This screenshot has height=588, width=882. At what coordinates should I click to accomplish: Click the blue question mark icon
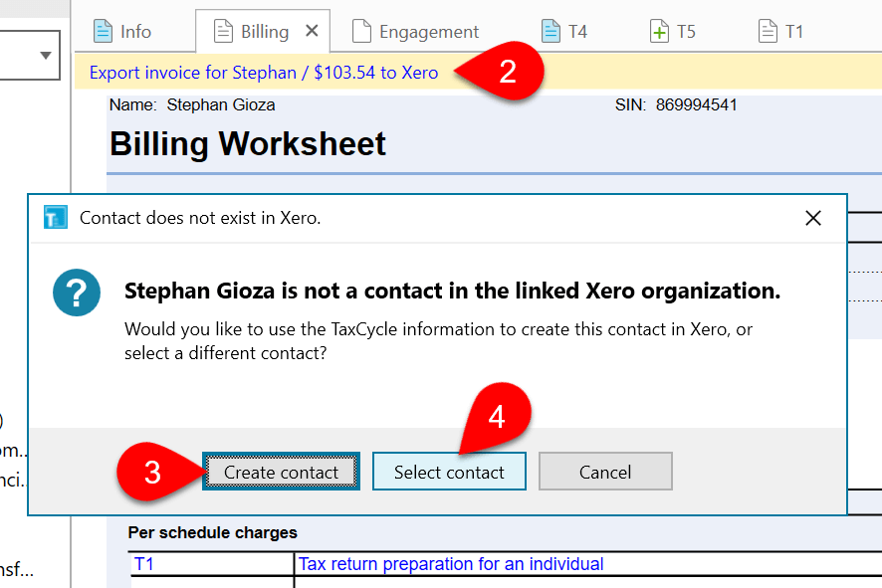point(77,293)
